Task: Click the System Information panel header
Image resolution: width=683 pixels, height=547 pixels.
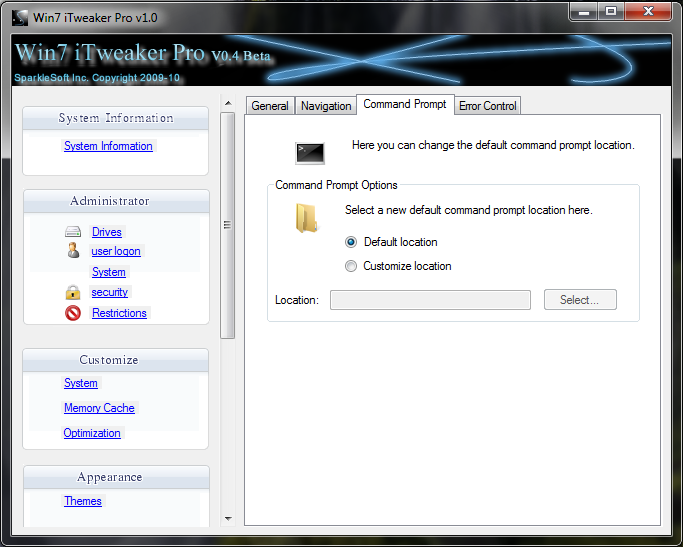Action: [115, 118]
